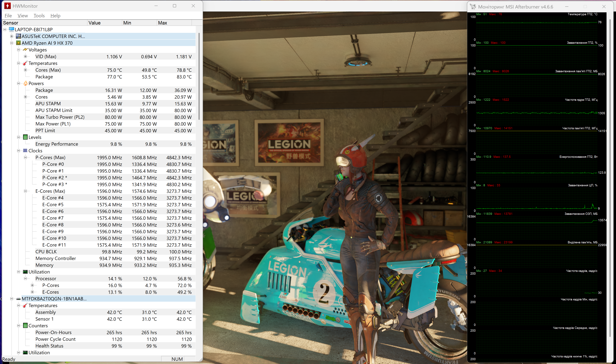Collapse the E-Cores (Max) group

(x=25, y=191)
